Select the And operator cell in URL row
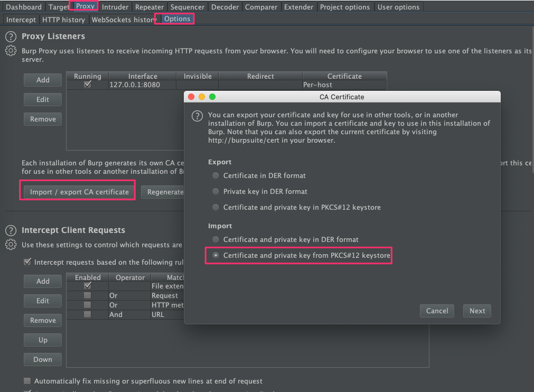 point(129,314)
